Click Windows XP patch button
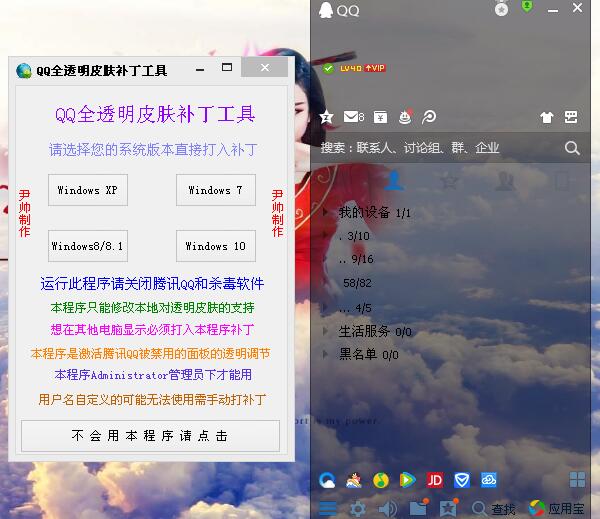Screen dimensions: 600x519 pos(88,190)
